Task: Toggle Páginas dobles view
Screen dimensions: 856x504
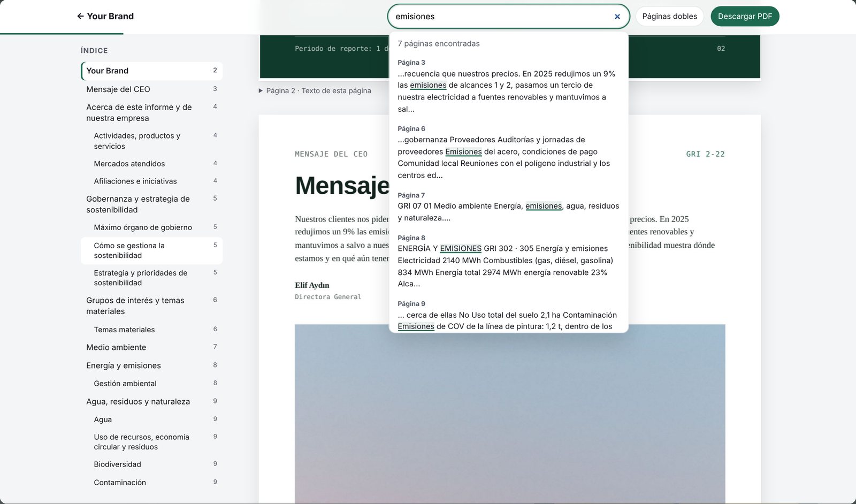Action: point(669,17)
